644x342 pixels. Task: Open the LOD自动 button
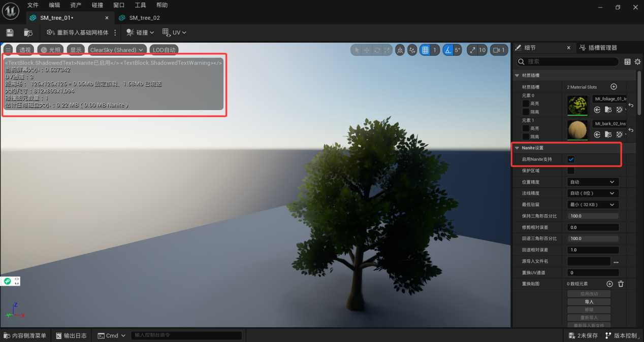click(x=164, y=50)
